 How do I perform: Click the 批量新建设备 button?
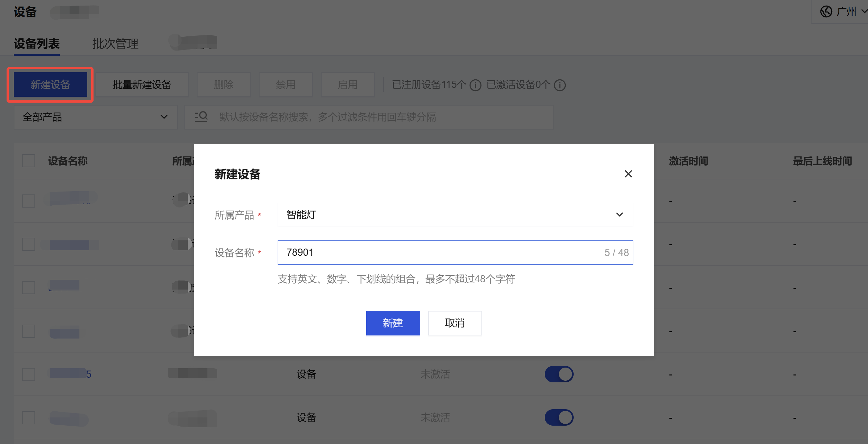142,85
